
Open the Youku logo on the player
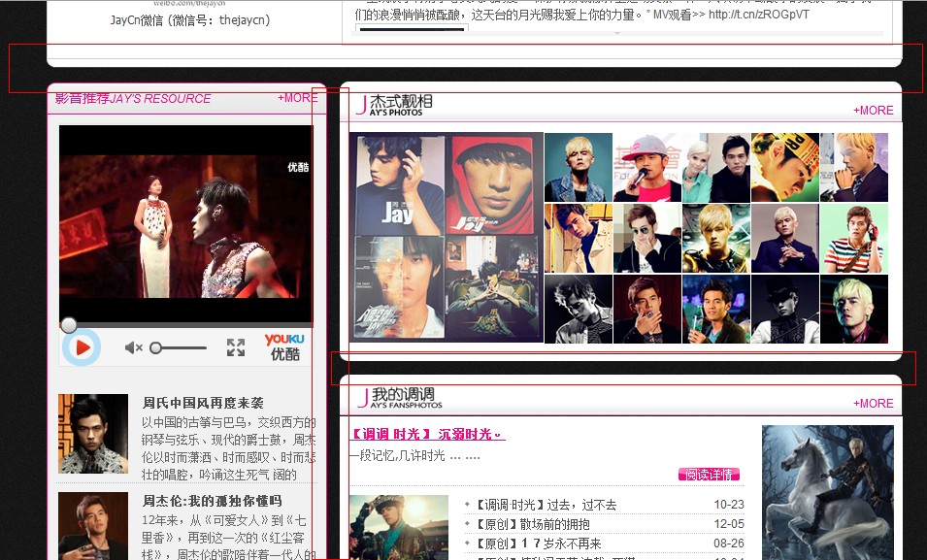[x=285, y=347]
